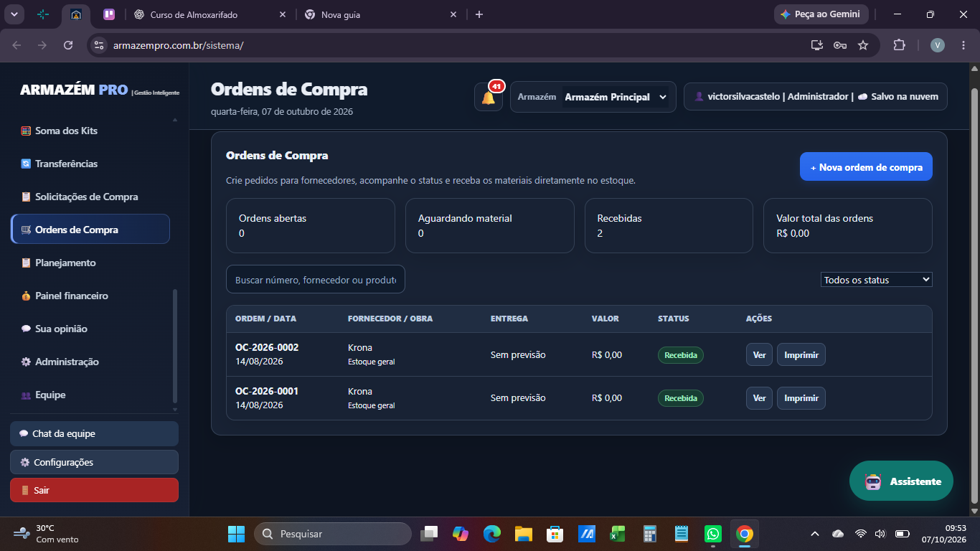The height and width of the screenshot is (551, 980).
Task: Open Excel from the taskbar
Action: (618, 534)
